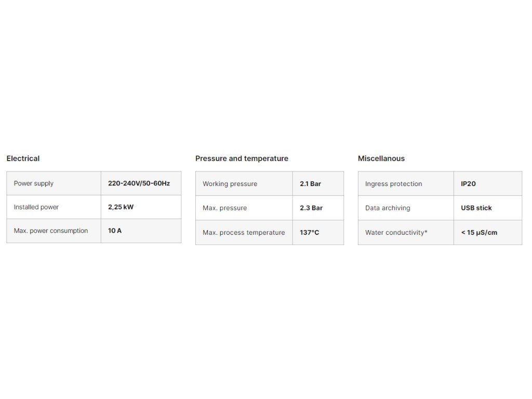532x399 pixels.
Task: Select the Installed power label
Action: tap(36, 207)
